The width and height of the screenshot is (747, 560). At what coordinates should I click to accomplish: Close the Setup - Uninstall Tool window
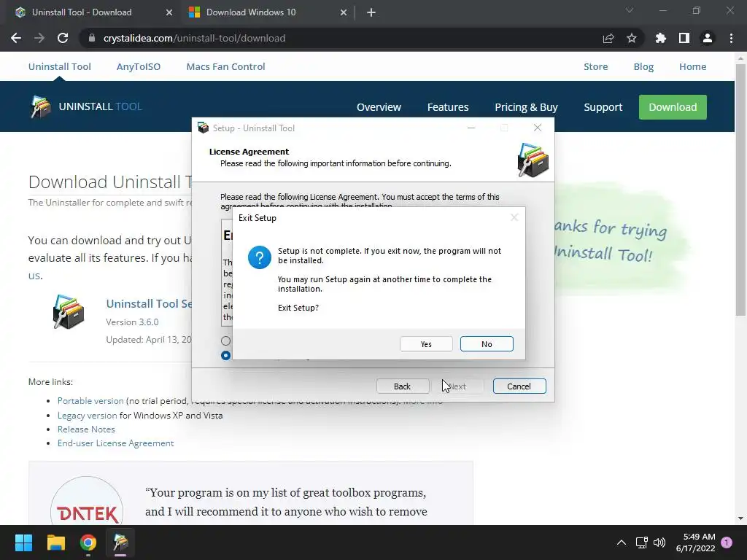[x=538, y=128]
